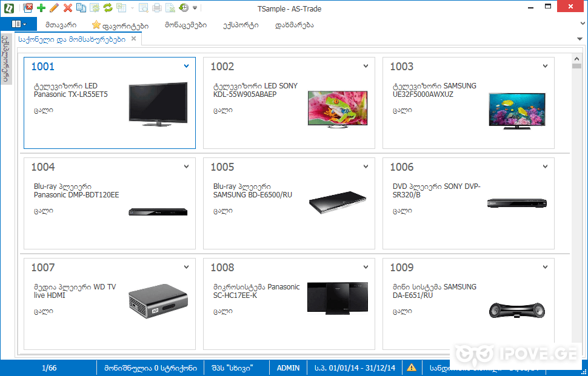Open the მთავარი ribbon tab
Screen dimensions: 588x376
pyautogui.click(x=61, y=25)
